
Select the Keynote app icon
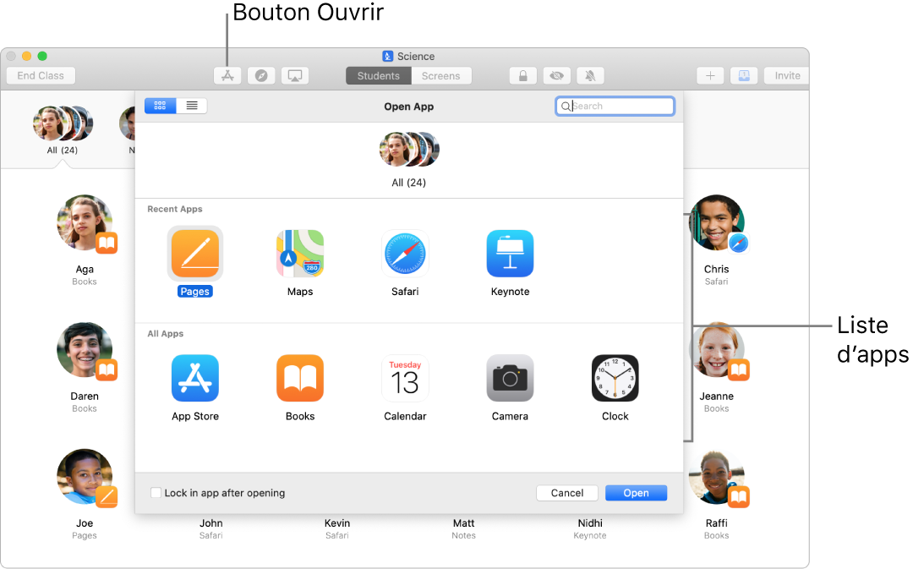510,254
